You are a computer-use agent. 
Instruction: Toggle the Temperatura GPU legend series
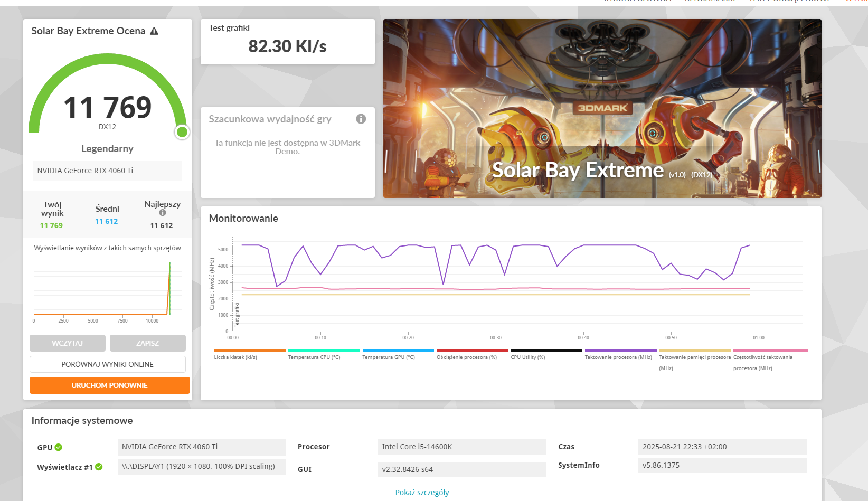pyautogui.click(x=389, y=357)
